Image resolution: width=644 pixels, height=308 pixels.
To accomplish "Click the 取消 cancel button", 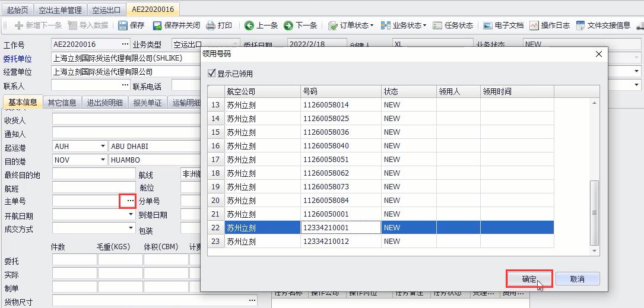I will (577, 279).
